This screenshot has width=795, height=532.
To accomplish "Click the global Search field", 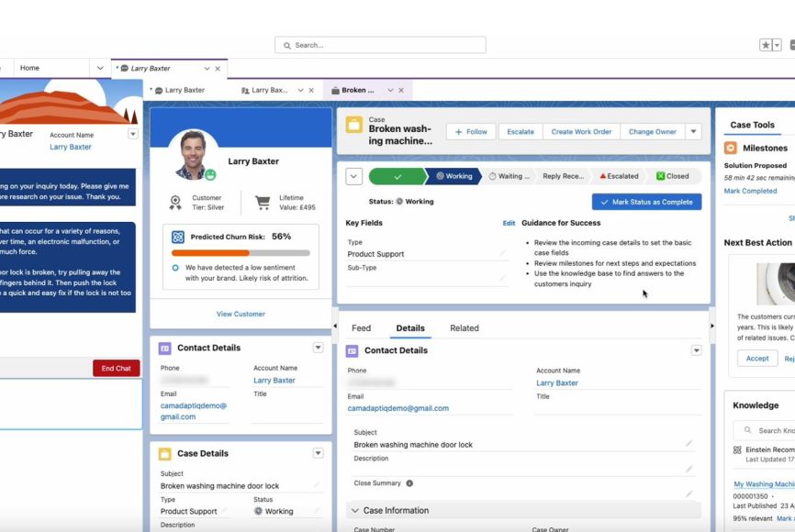I will 381,45.
